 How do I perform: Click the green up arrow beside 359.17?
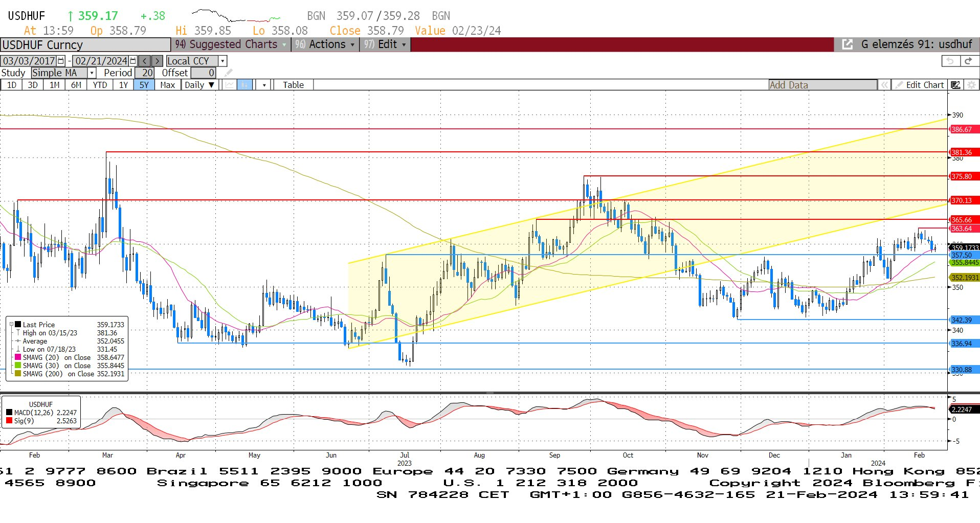pyautogui.click(x=71, y=16)
